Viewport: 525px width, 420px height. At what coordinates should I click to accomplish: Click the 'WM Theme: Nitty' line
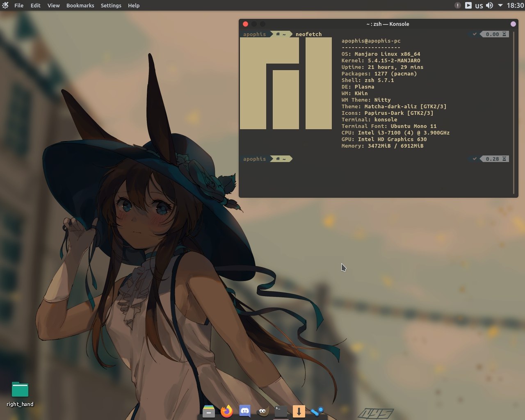[x=366, y=100]
